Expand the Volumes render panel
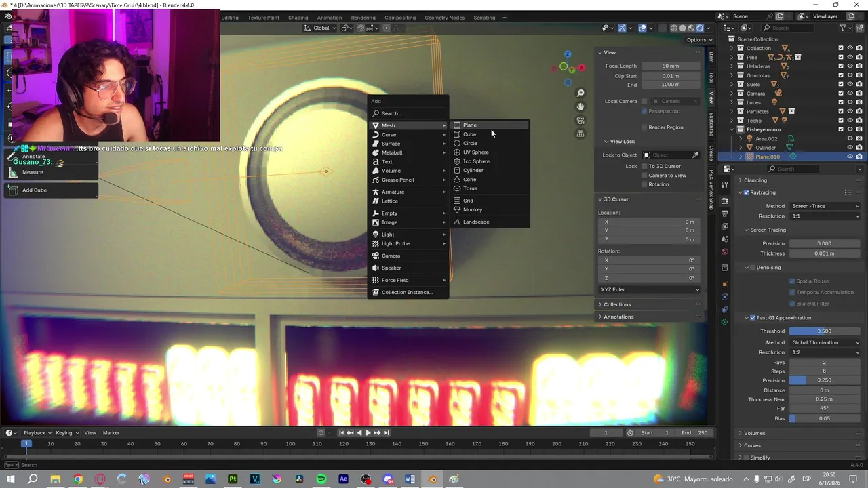The image size is (868, 488). [754, 433]
